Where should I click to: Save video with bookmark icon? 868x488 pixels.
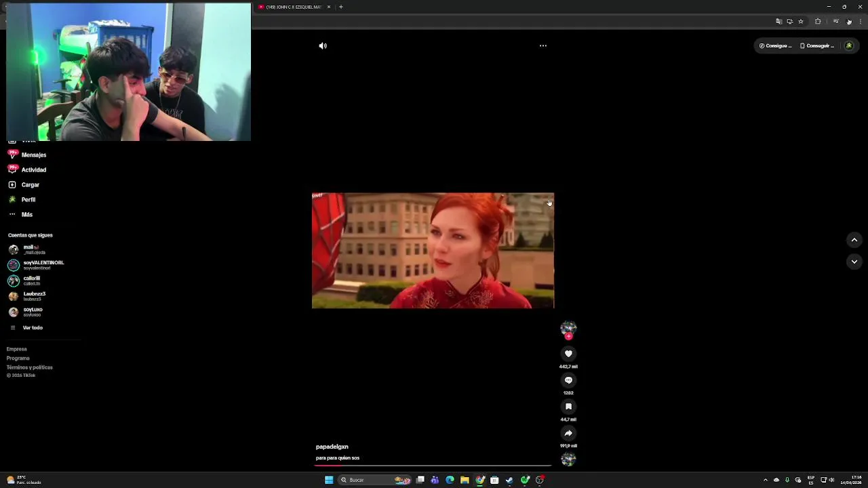(x=568, y=407)
